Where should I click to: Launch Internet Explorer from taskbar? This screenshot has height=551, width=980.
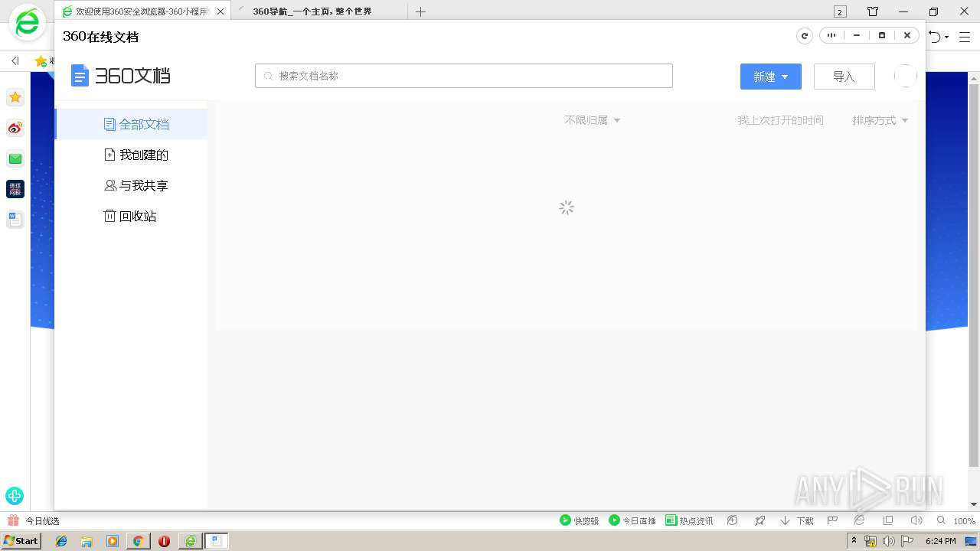(x=61, y=541)
